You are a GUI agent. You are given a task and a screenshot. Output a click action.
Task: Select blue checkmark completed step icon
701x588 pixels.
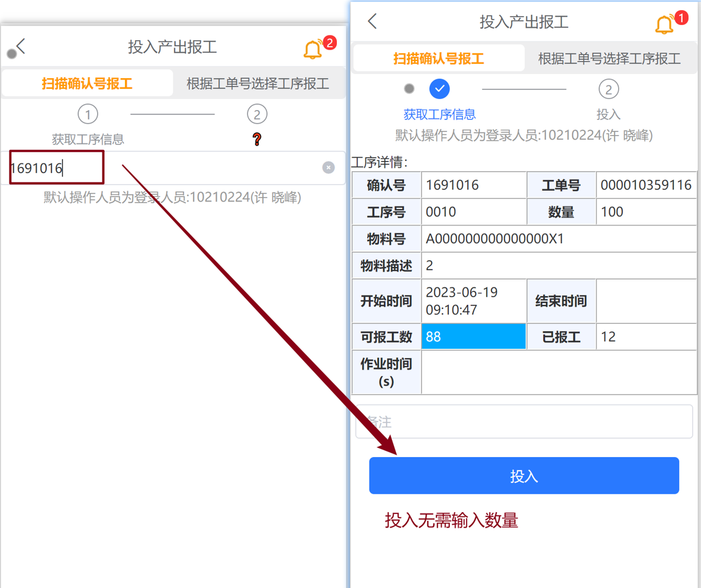click(439, 89)
